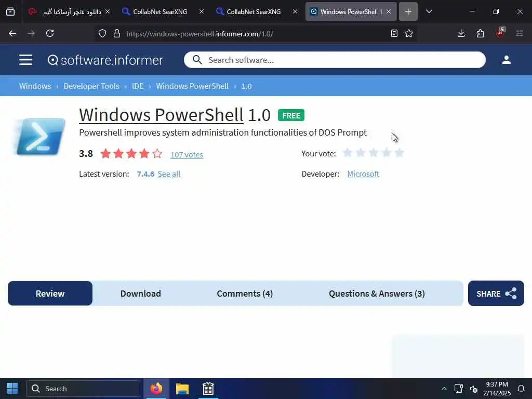Go to Windows PowerShell breadcrumb
The height and width of the screenshot is (399, 532).
192,86
